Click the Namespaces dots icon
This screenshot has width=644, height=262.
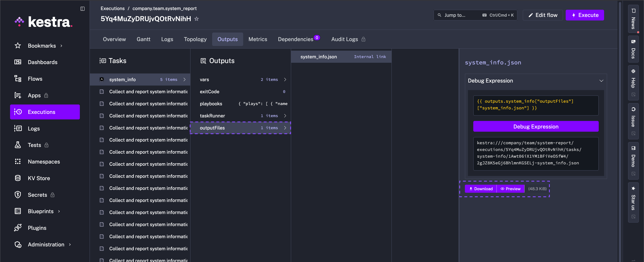coord(18,162)
